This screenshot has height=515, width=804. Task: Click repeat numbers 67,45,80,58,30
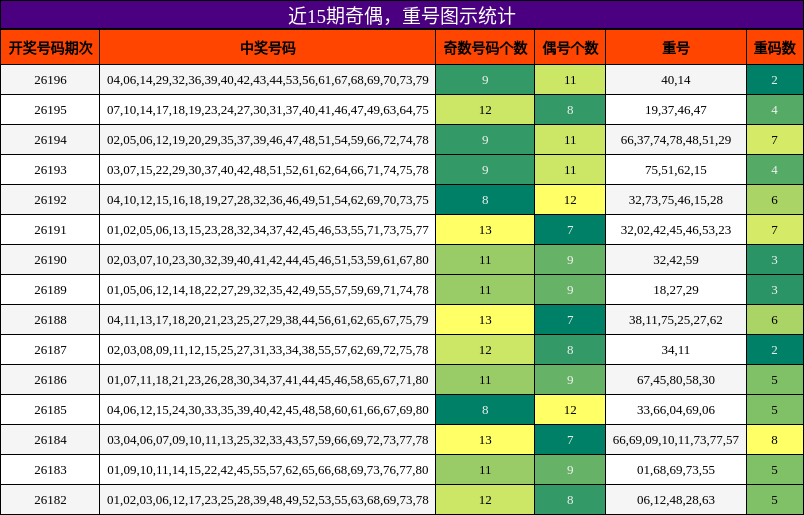pyautogui.click(x=676, y=380)
